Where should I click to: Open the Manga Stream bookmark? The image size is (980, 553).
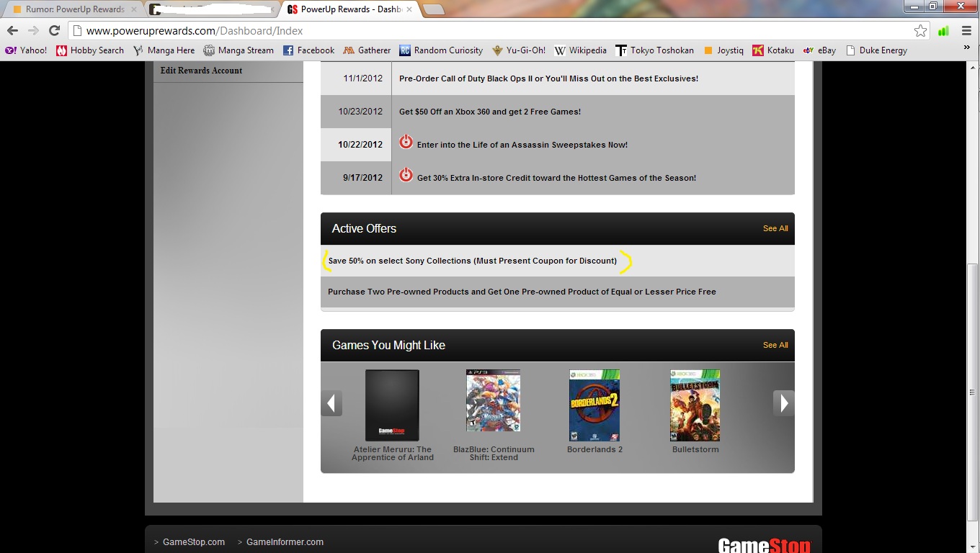coord(239,50)
